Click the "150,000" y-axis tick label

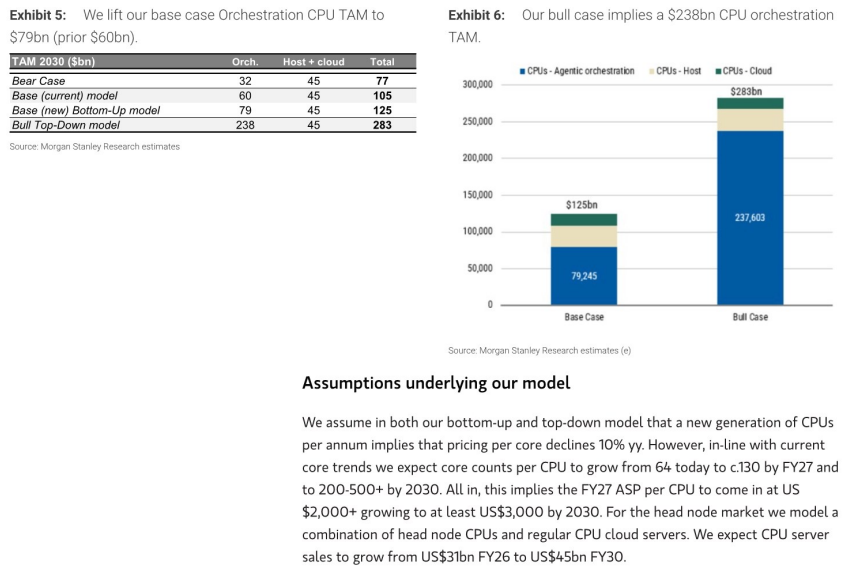point(478,195)
